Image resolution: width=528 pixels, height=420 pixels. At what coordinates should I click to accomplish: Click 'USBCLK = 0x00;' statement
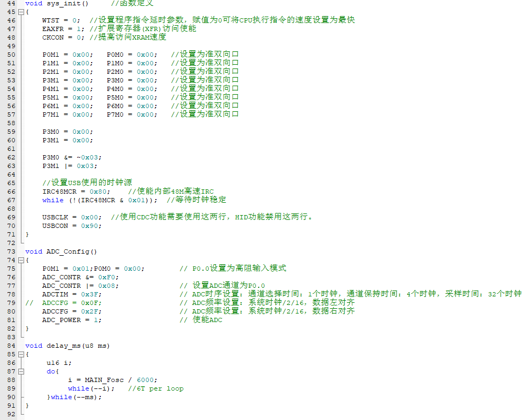point(72,217)
